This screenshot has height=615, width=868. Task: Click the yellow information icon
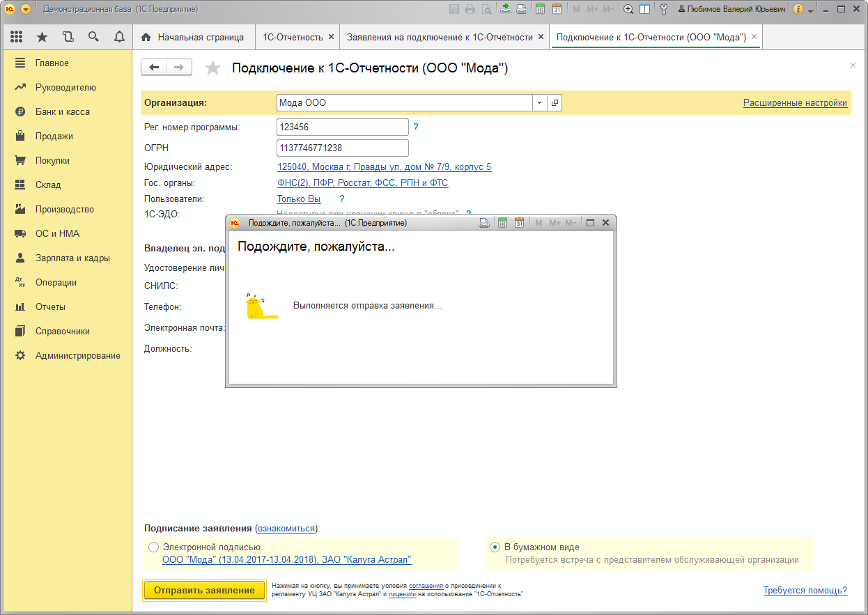click(798, 9)
